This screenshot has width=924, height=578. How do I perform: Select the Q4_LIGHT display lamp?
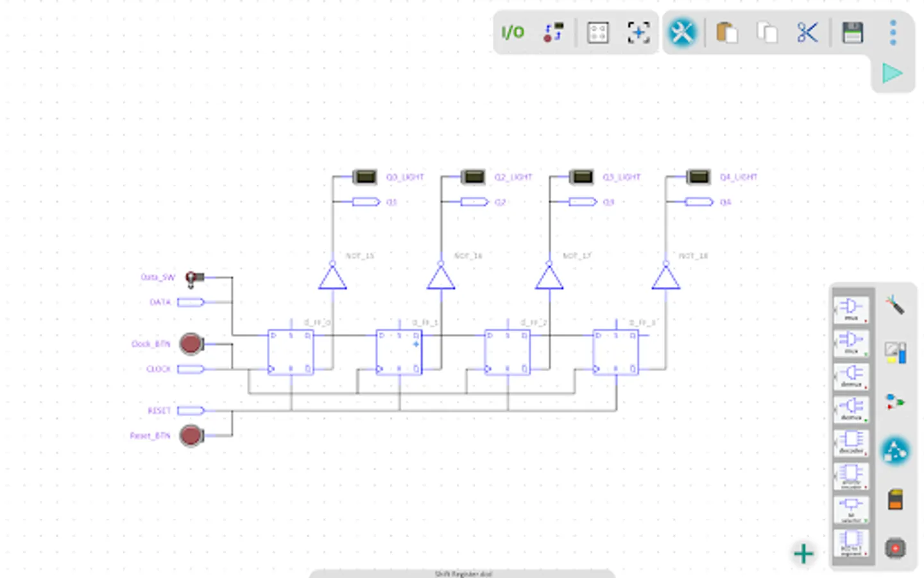[698, 177]
